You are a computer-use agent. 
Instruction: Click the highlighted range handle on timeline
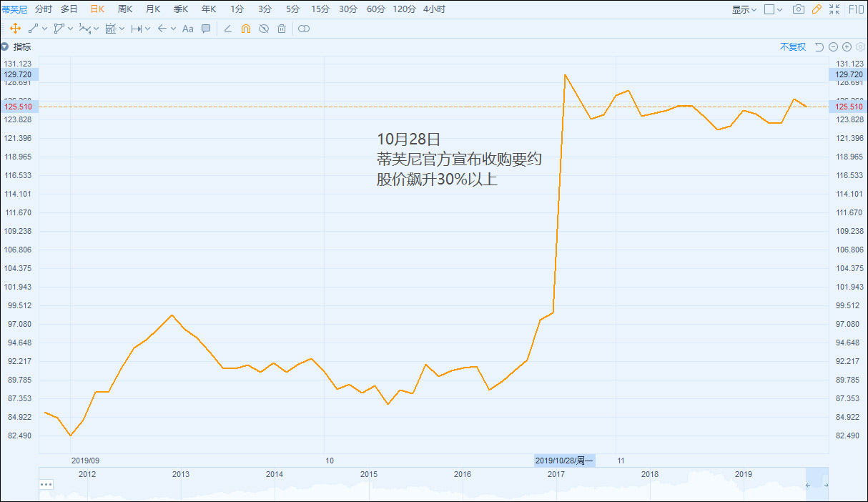817,484
